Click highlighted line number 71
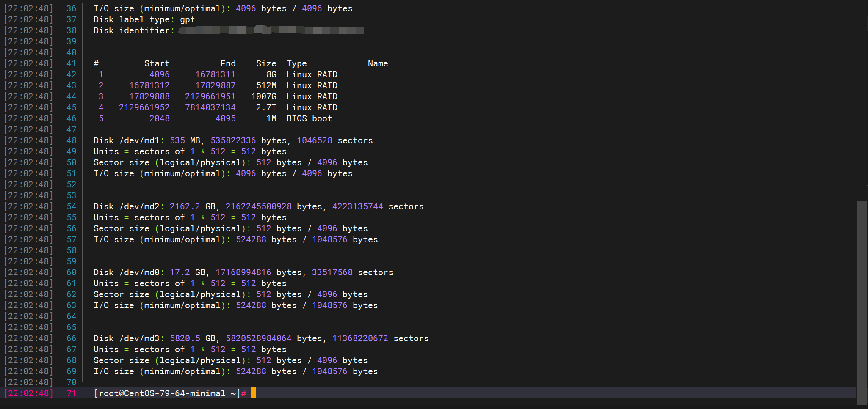The width and height of the screenshot is (868, 409). click(72, 393)
